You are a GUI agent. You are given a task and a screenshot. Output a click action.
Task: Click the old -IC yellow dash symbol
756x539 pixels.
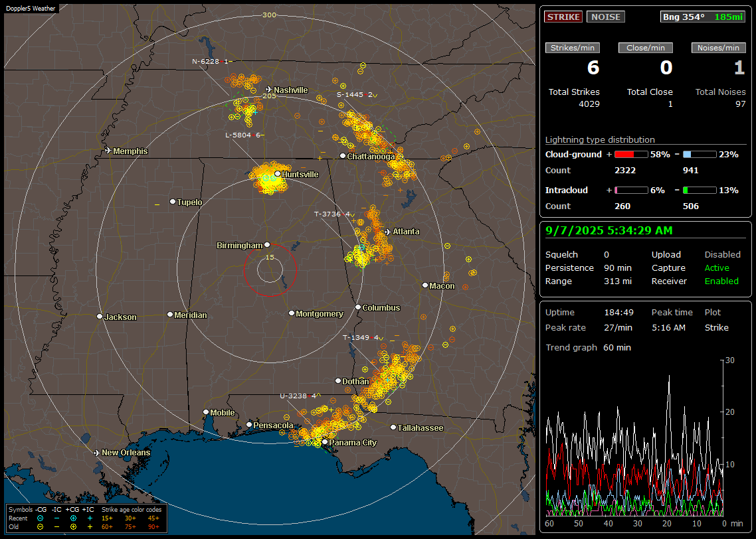(x=57, y=527)
